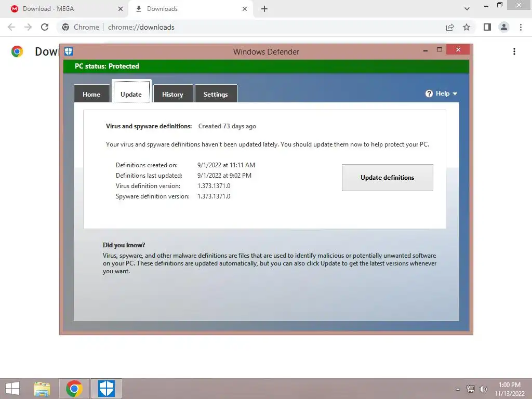Screen dimensions: 532x399
Task: Toggle the Chrome side panel icon
Action: (487, 27)
